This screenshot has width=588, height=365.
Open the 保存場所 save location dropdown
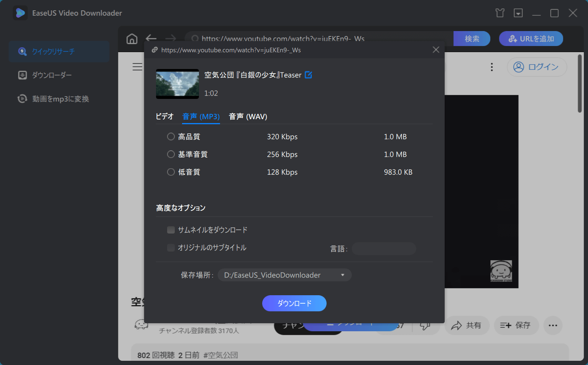[284, 275]
